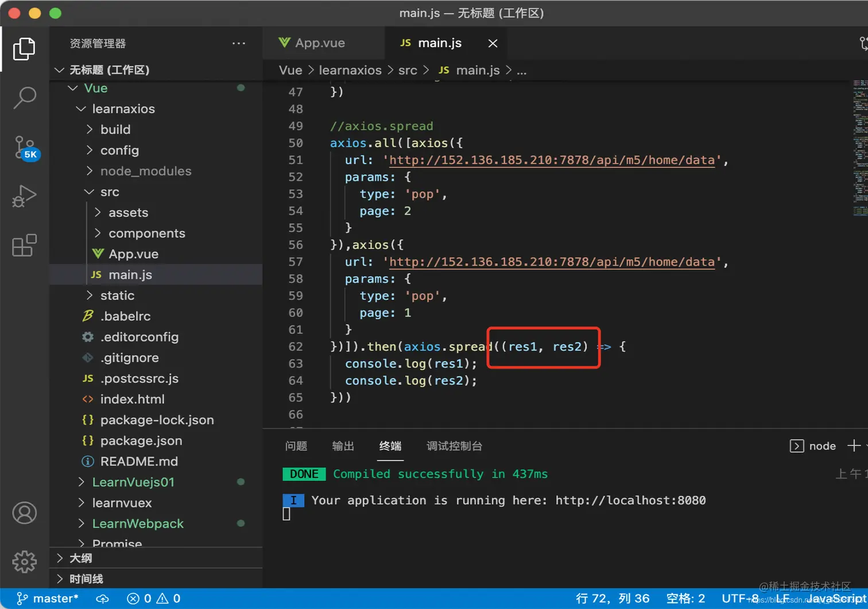Click the learnaxios breadcrumb segment
This screenshot has height=609, width=868.
pos(350,70)
